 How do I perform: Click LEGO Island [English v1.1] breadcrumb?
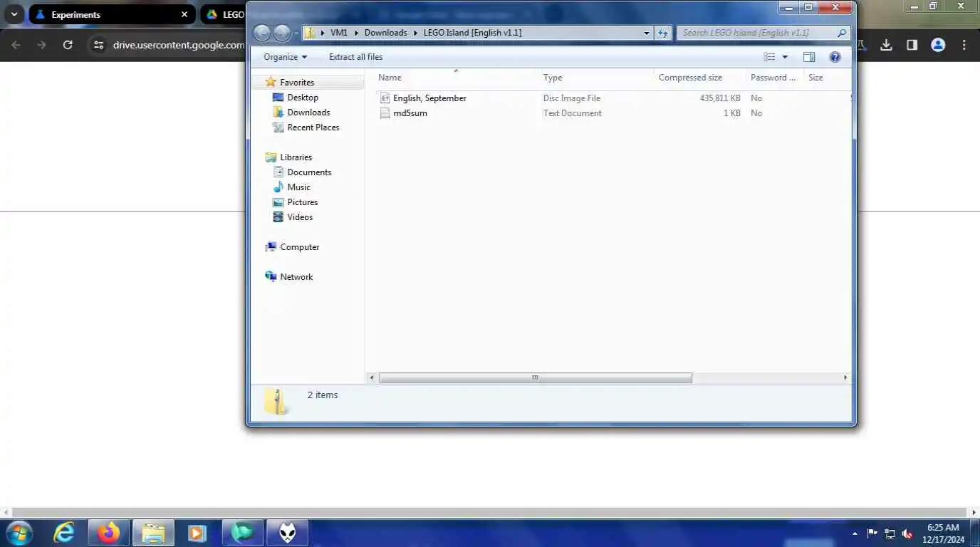coord(472,33)
